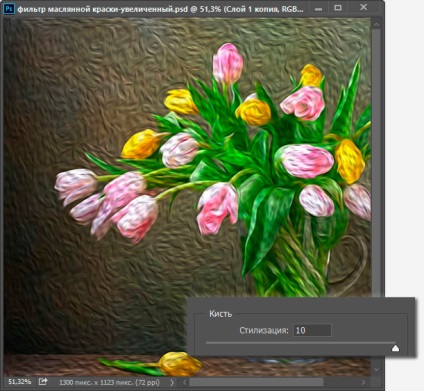Click the vertical scrollbar down arrow
This screenshot has height=391, width=424.
coord(377,369)
